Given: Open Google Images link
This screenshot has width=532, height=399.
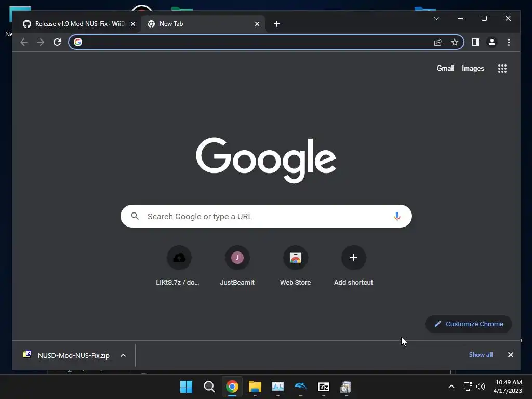Looking at the screenshot, I should [x=473, y=68].
